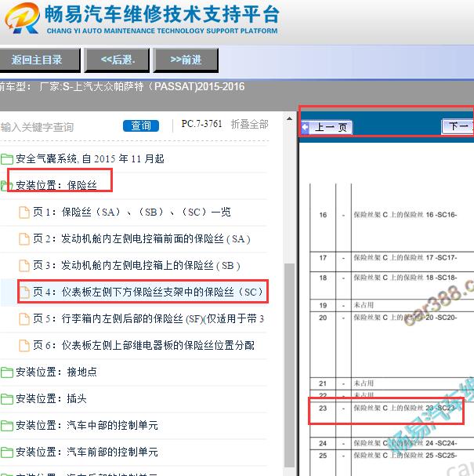Open 页 3：发动机舱内左侧电控箱上的保险丝 (SB)

click(x=136, y=266)
